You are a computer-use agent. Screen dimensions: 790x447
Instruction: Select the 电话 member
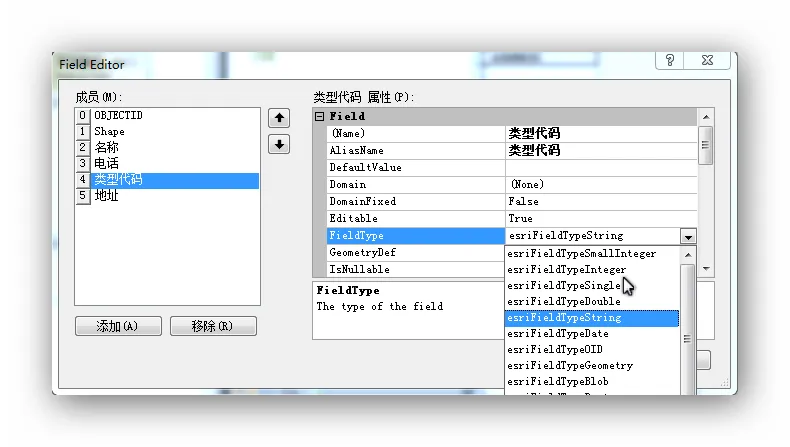pos(175,164)
